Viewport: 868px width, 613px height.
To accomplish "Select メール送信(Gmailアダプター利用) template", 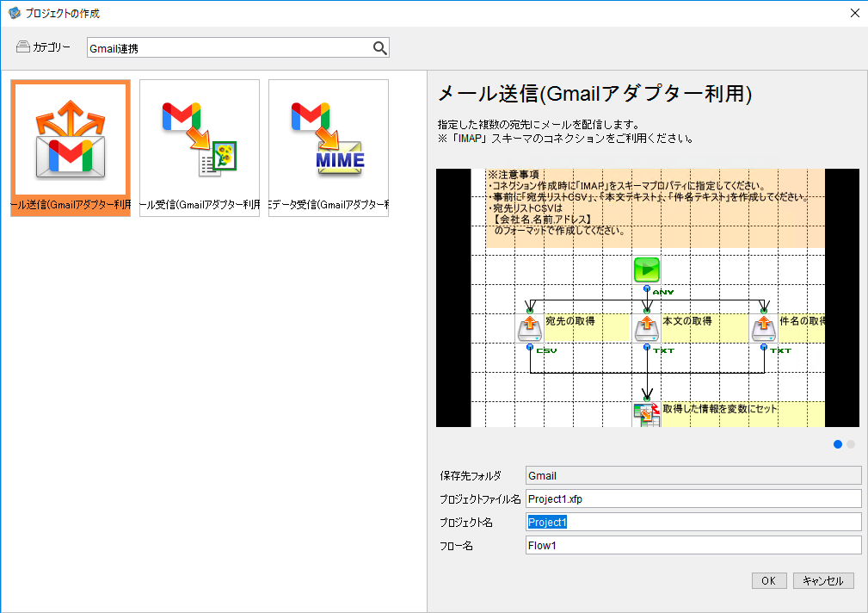I will pyautogui.click(x=71, y=148).
